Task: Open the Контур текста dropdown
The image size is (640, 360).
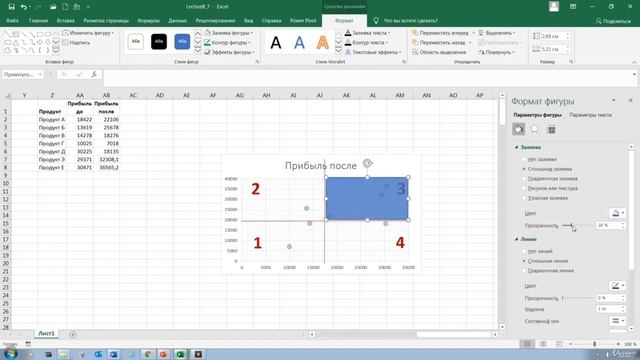Action: [366, 42]
